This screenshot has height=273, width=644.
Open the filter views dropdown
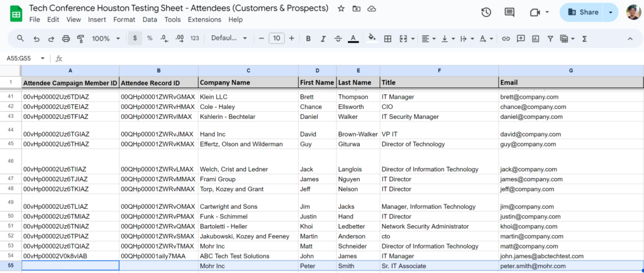click(567, 38)
